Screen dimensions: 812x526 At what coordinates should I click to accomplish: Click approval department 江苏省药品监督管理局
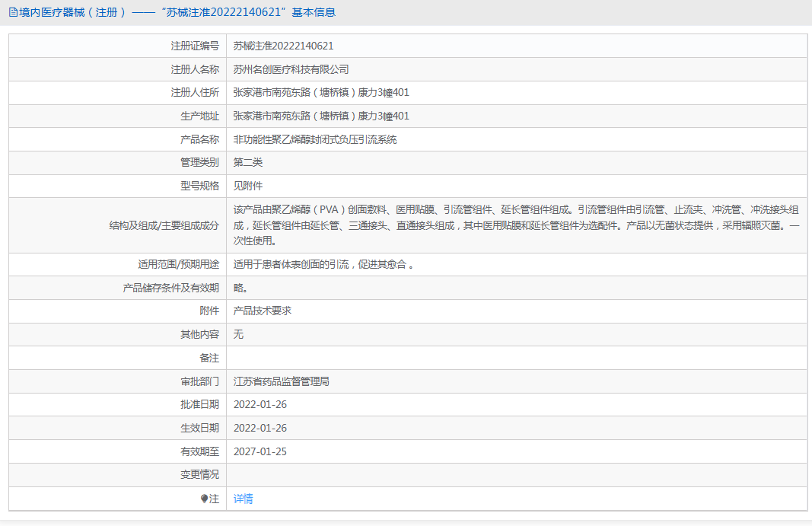pos(282,381)
